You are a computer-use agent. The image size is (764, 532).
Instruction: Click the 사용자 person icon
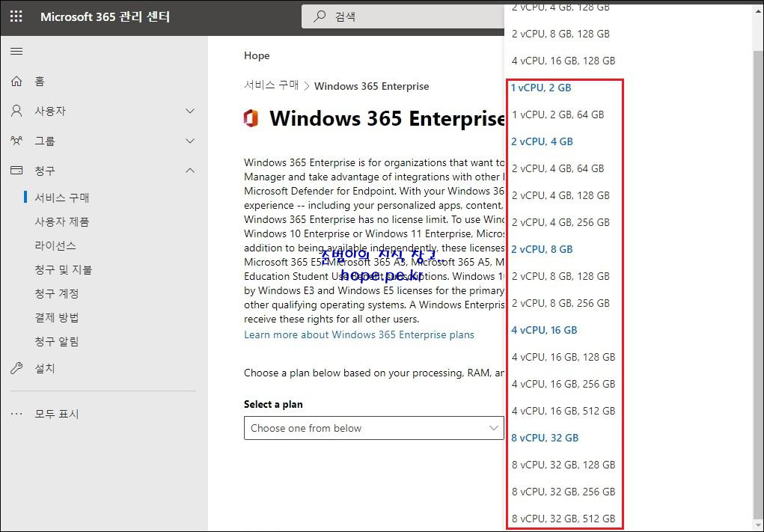coord(16,111)
